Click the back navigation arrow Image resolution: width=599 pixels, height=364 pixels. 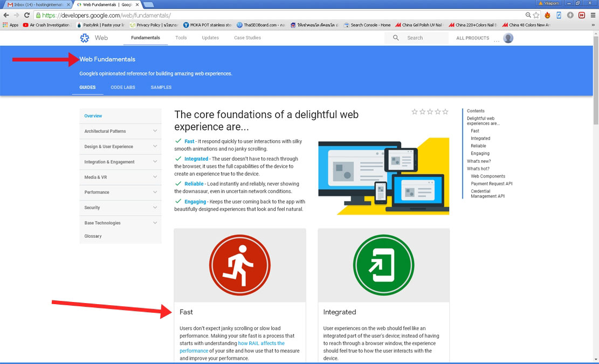[6, 15]
